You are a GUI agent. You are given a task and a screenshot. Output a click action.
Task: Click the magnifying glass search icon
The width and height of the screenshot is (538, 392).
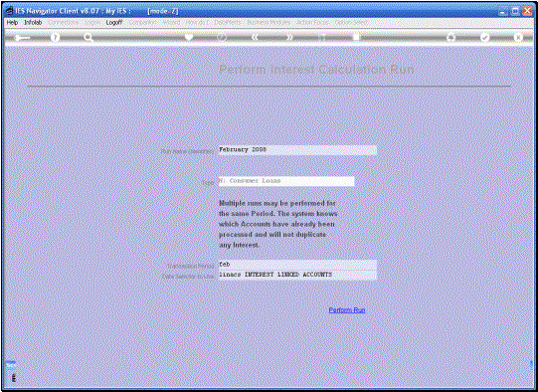tap(89, 37)
